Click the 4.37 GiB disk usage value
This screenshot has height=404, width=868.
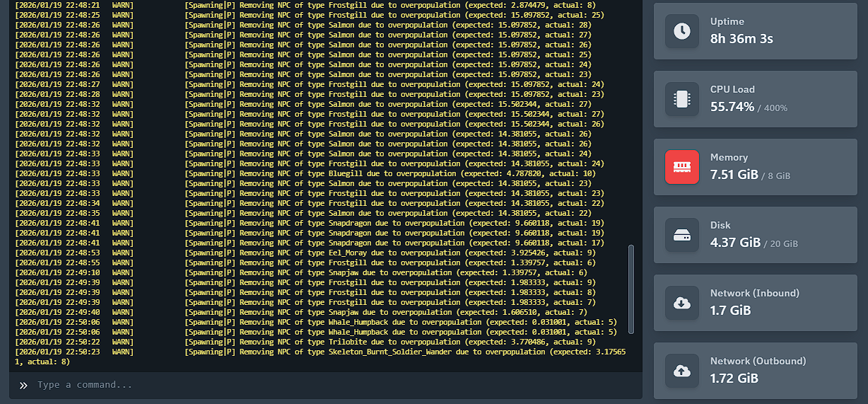point(735,243)
